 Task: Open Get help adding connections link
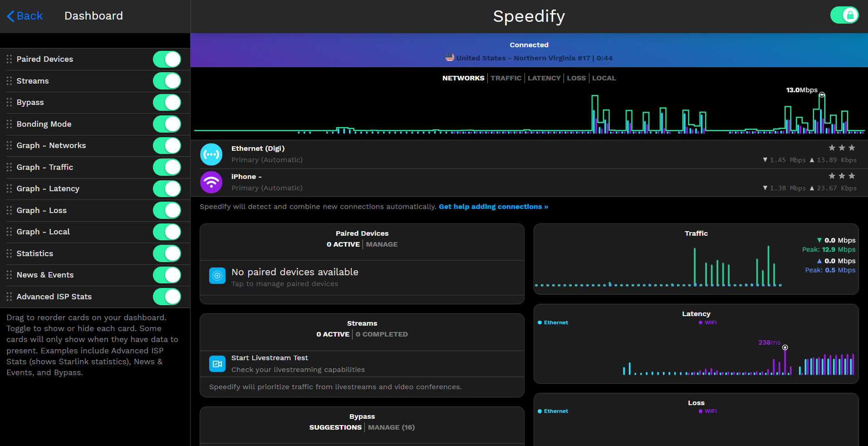coord(493,207)
